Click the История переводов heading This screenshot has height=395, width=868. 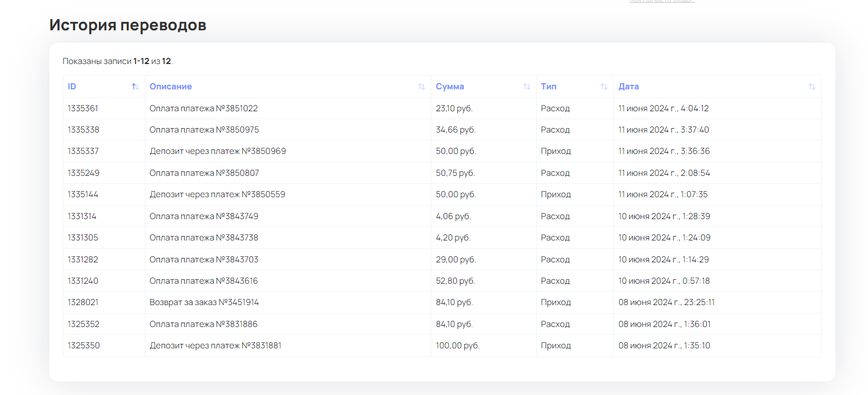pyautogui.click(x=128, y=25)
